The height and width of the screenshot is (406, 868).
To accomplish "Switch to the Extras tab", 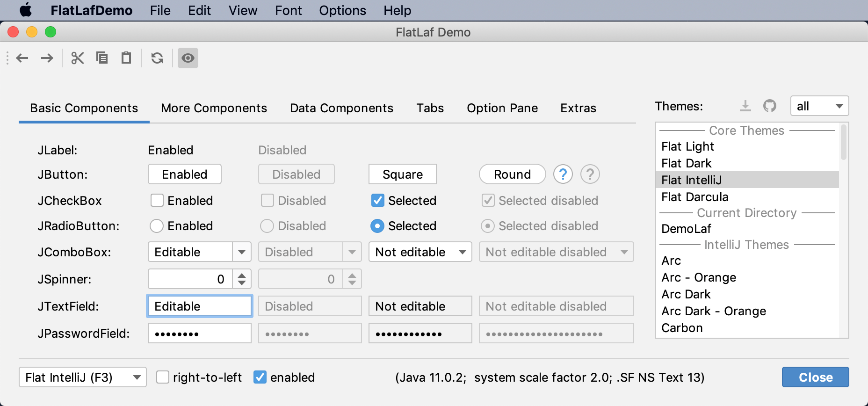I will point(579,108).
